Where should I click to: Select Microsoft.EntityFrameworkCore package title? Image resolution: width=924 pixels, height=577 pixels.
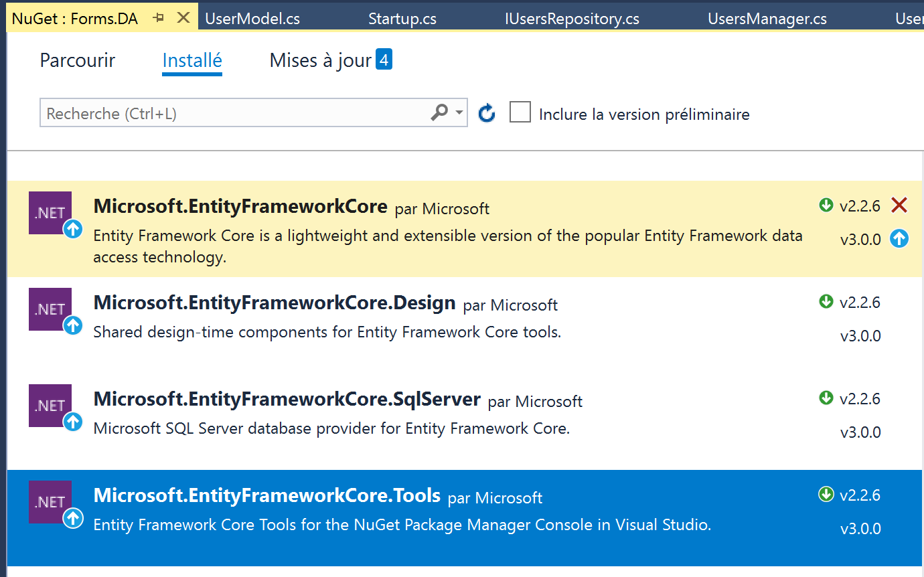(240, 206)
